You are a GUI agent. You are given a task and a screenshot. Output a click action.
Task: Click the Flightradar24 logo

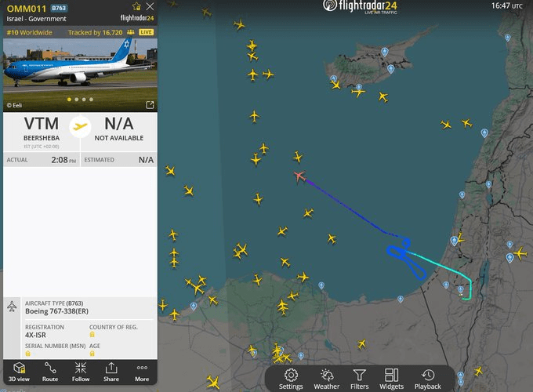(361, 6)
